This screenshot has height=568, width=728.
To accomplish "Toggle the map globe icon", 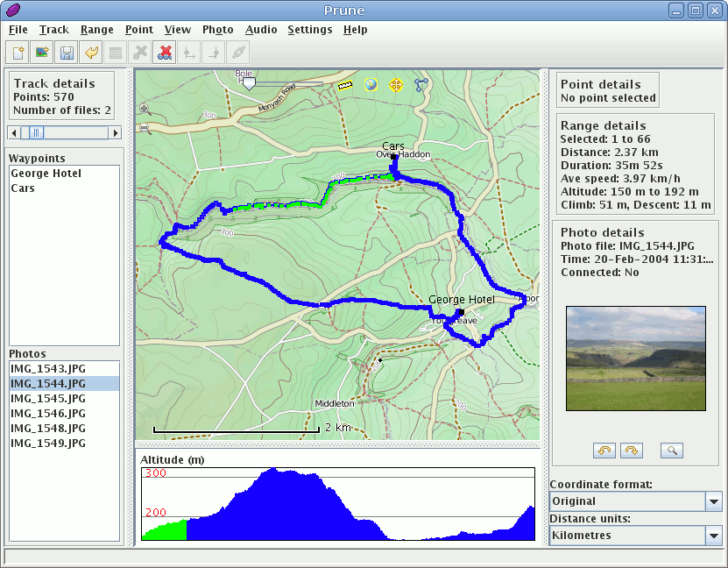I will pos(371,85).
